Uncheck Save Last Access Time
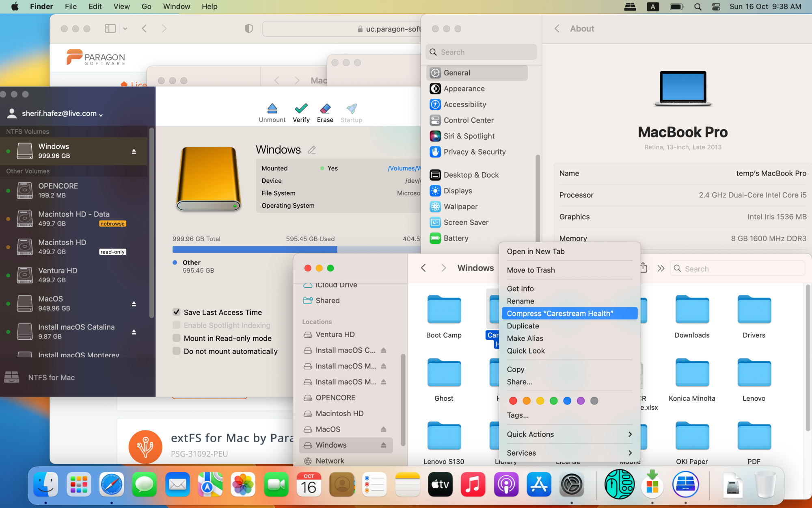812x508 pixels. click(x=176, y=312)
